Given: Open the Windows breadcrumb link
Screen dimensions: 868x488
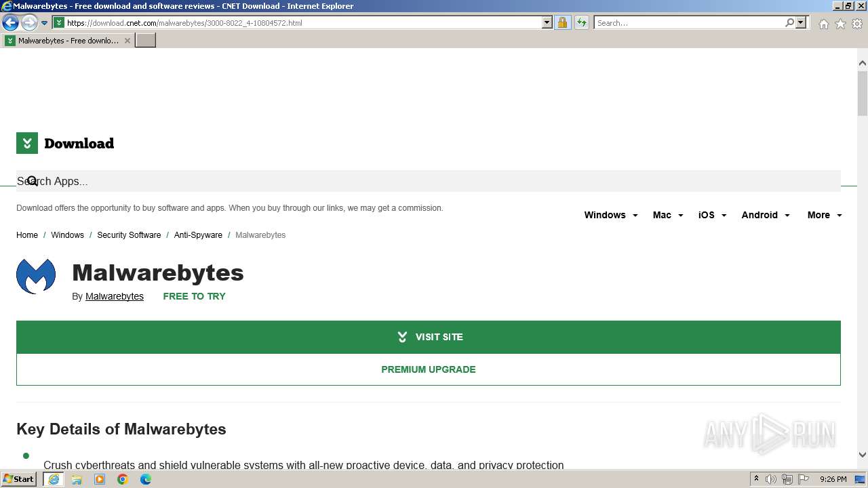Looking at the screenshot, I should [67, 235].
